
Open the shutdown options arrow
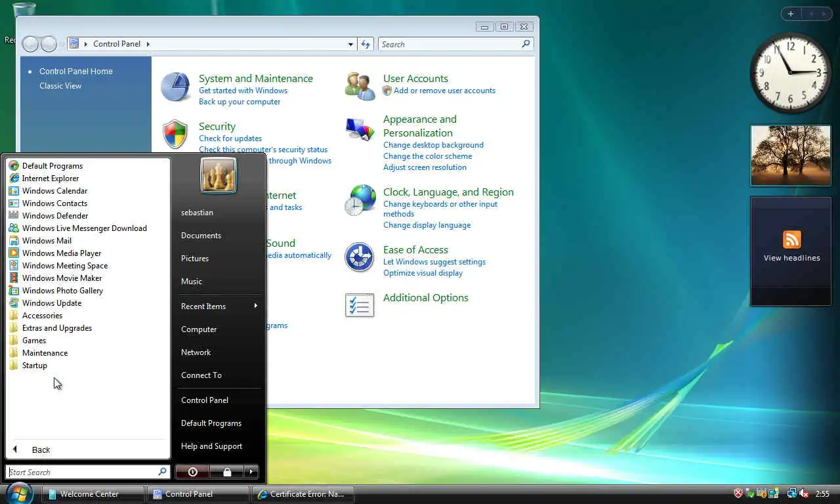(251, 472)
